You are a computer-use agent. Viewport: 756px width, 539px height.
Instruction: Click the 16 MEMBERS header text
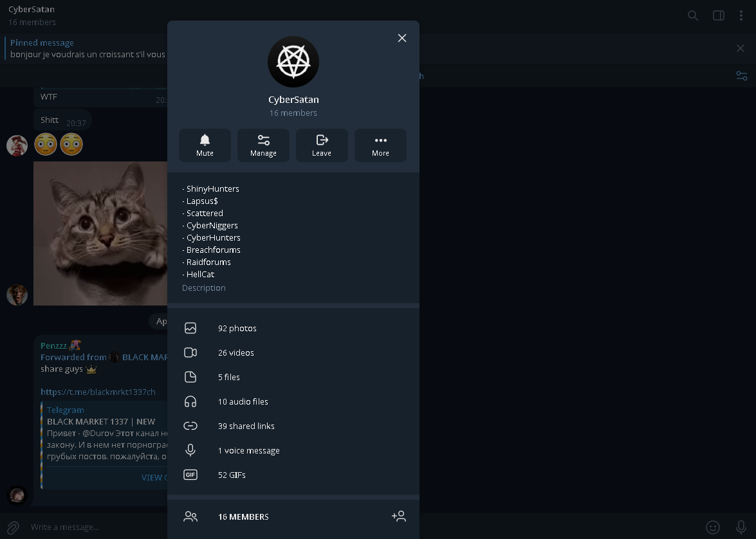pos(243,517)
